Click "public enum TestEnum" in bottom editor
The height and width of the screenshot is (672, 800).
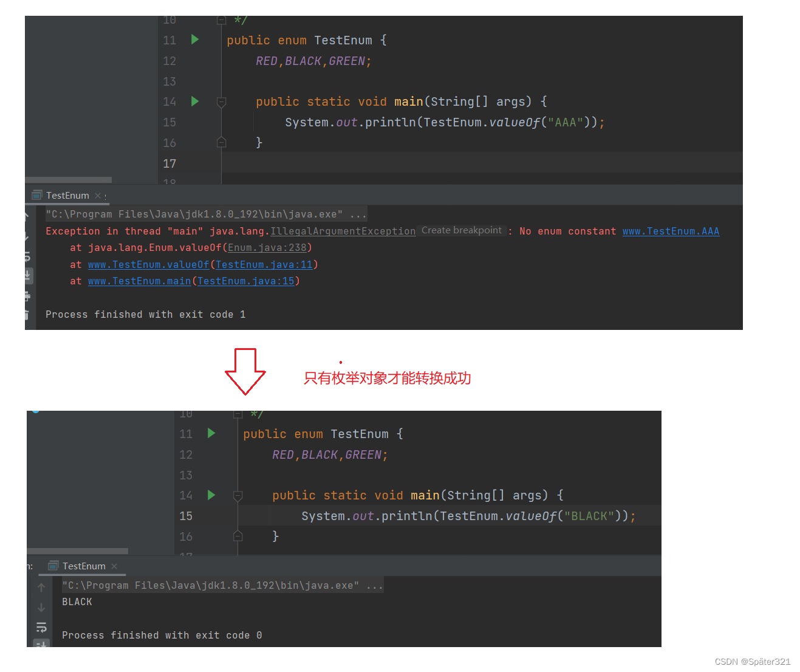[x=316, y=434]
